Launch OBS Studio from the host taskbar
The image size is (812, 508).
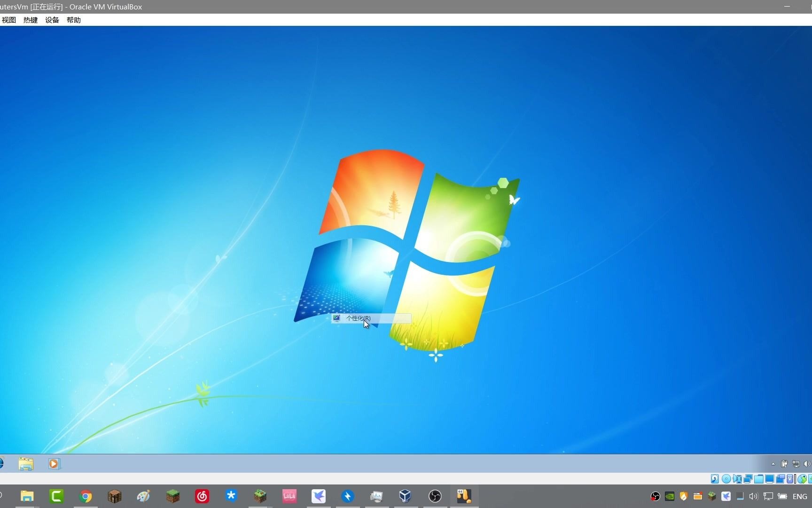coord(434,496)
